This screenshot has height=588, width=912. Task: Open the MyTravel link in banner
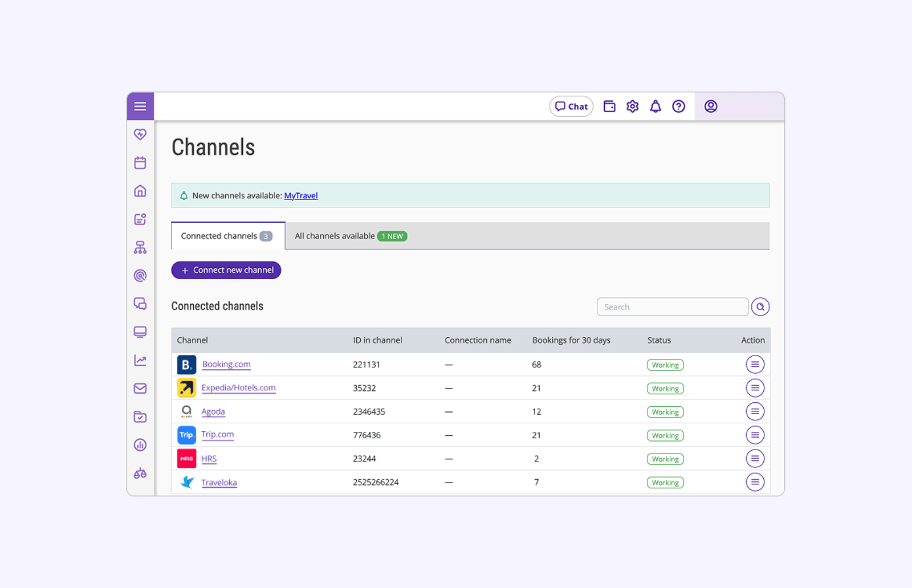point(301,195)
